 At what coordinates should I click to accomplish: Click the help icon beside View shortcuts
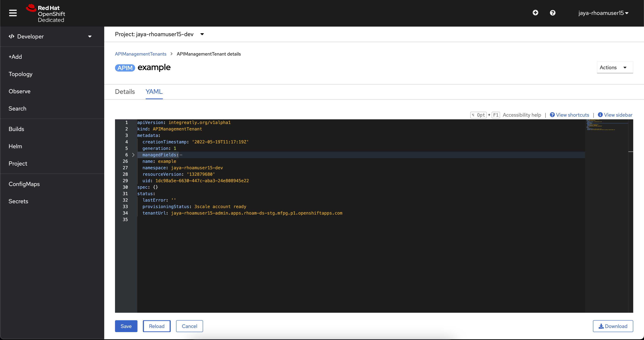tap(552, 115)
